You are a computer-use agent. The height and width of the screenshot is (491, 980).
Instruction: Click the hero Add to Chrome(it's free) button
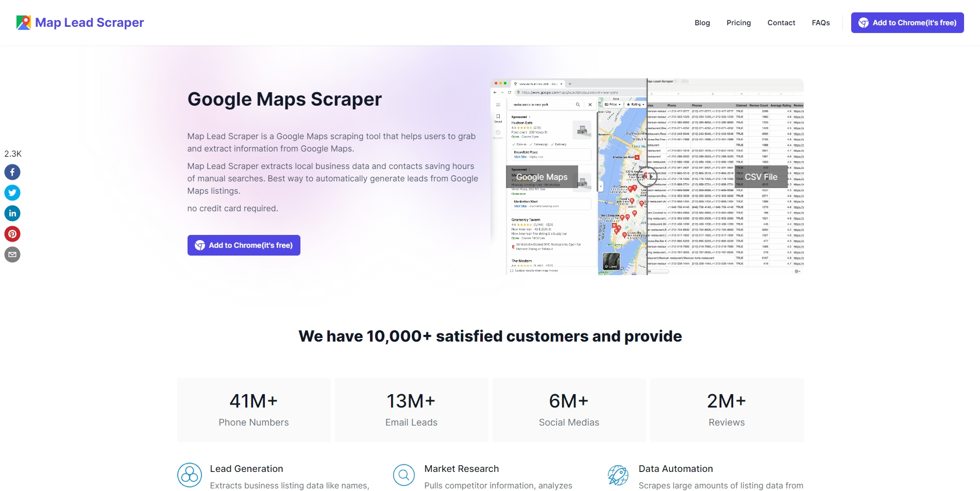244,245
